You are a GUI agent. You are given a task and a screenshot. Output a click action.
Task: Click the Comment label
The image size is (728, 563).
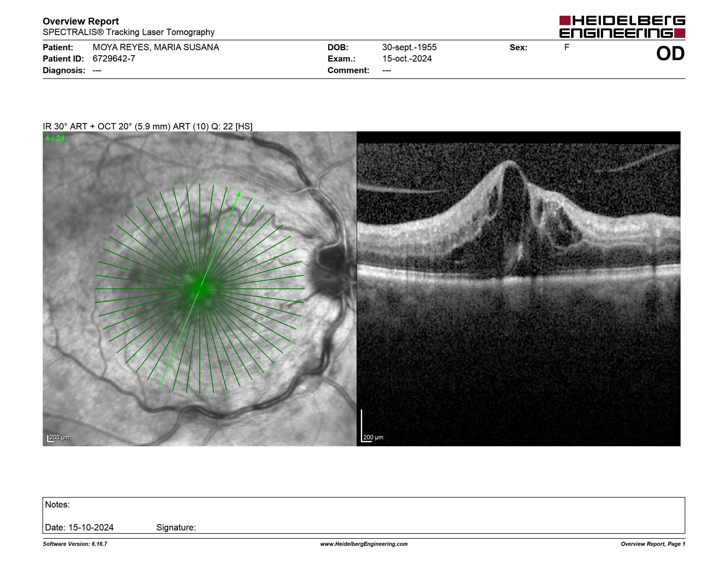click(348, 70)
